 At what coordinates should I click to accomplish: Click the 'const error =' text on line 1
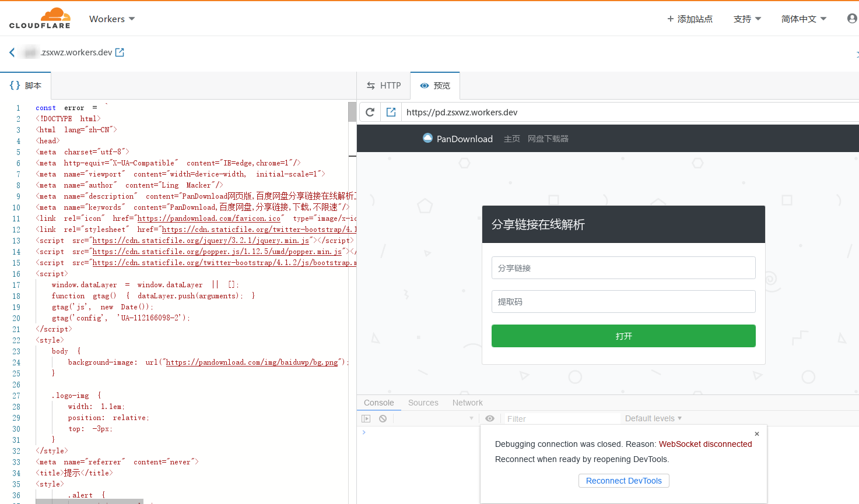point(66,108)
